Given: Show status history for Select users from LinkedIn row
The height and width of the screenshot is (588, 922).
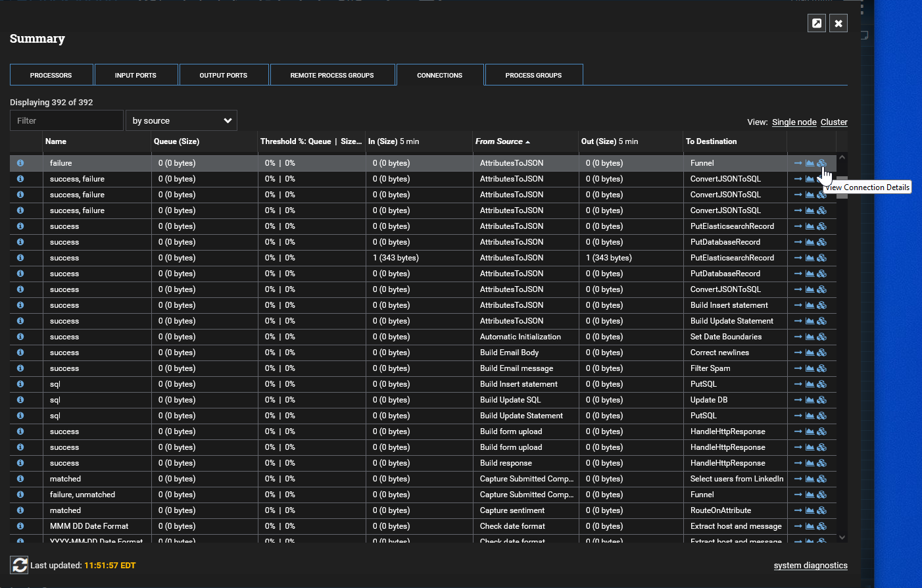Looking at the screenshot, I should [810, 479].
